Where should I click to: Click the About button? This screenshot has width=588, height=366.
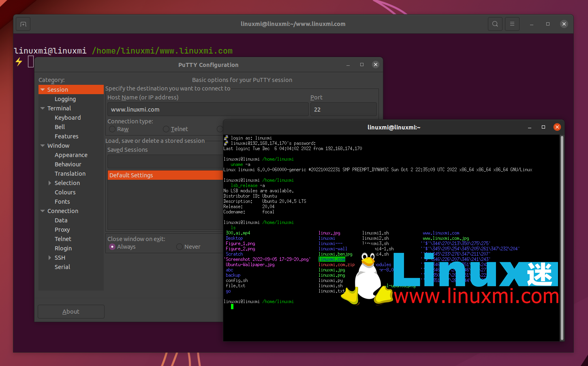pyautogui.click(x=71, y=311)
